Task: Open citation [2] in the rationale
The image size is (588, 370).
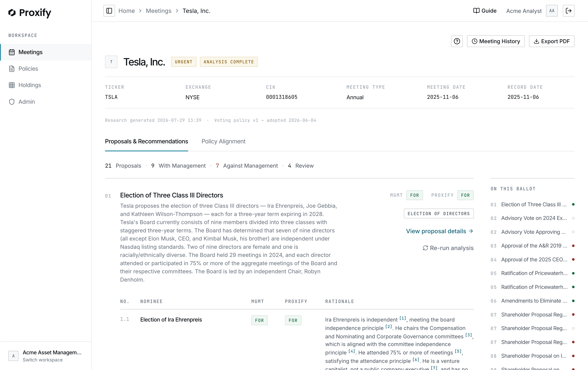Action: point(389,327)
